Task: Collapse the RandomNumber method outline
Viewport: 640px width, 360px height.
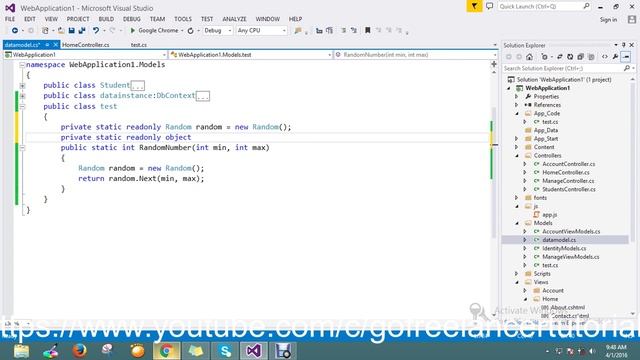Action: 22,148
